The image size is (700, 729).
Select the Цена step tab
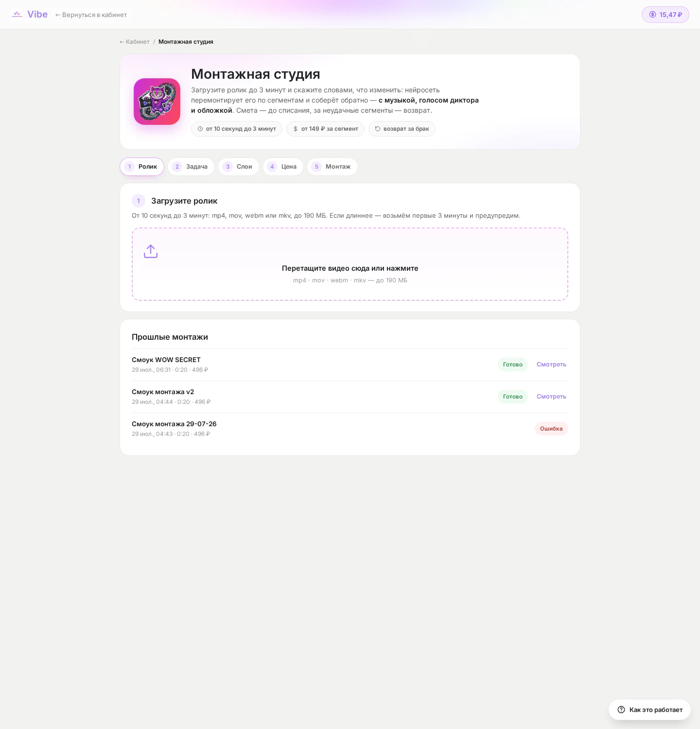click(x=283, y=167)
